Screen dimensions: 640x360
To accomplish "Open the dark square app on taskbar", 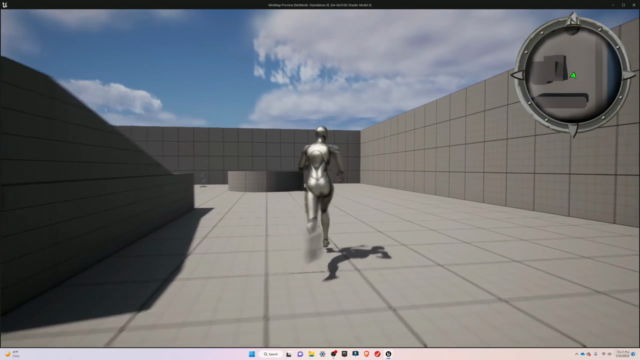I will tap(344, 354).
